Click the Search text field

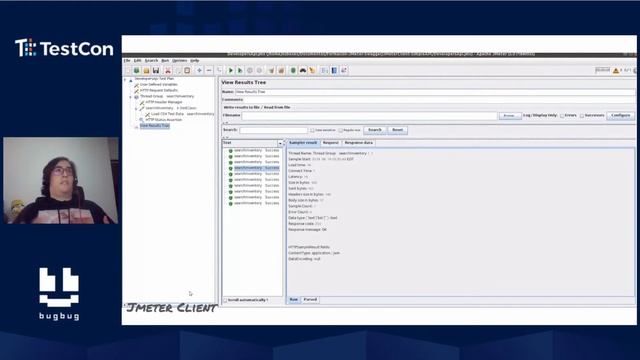[273, 130]
